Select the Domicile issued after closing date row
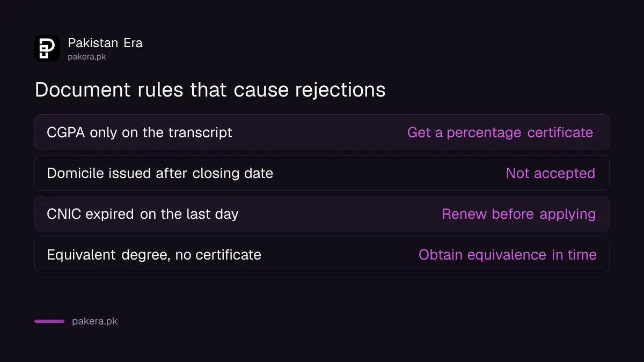 pos(322,173)
